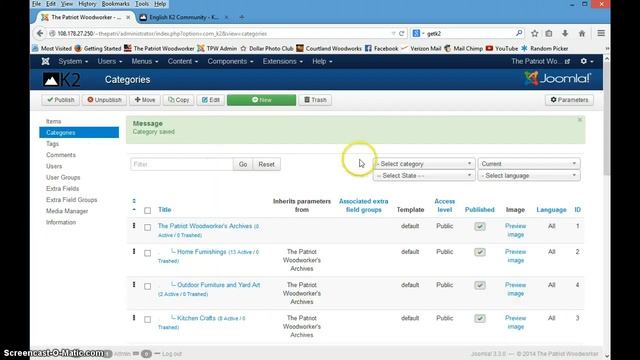640x360 pixels.
Task: Expand the Content admin menu
Action: pos(182,61)
